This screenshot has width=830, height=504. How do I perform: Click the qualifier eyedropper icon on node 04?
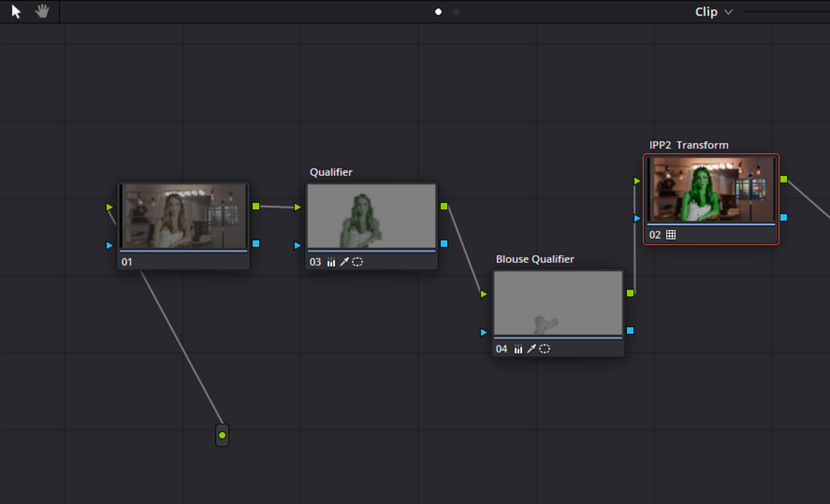pyautogui.click(x=532, y=349)
